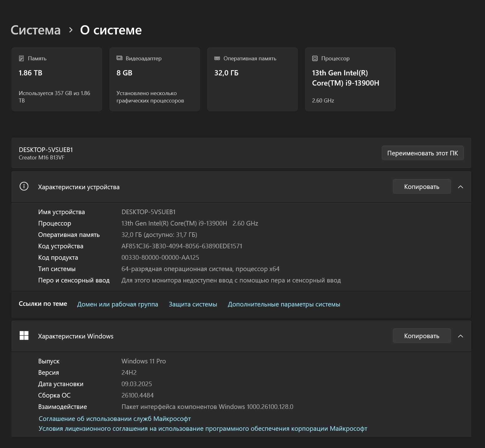Open Домен или рабочая группа link
This screenshot has height=448, width=485.
(x=117, y=304)
